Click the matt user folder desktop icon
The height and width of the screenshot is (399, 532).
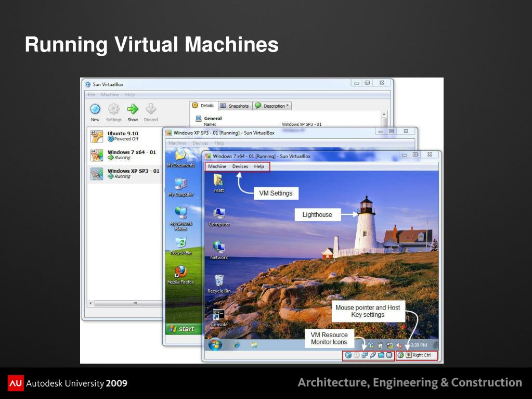[x=219, y=183]
